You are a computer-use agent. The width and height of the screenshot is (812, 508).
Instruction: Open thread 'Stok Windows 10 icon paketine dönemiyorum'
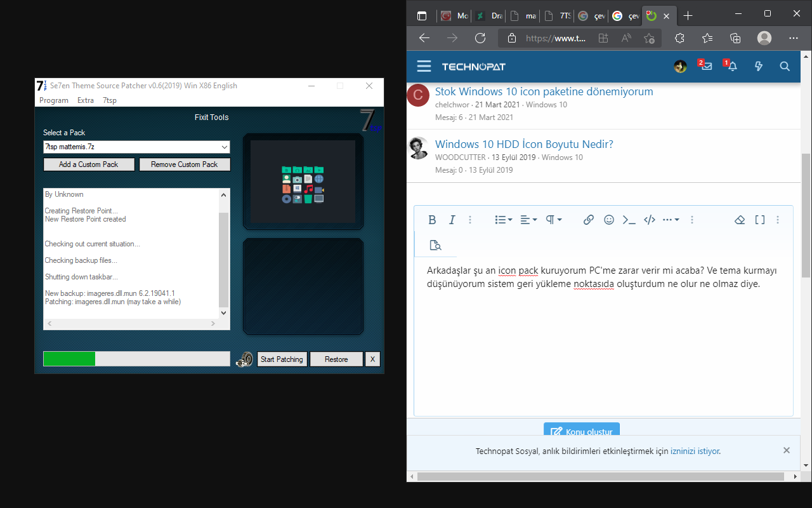[544, 91]
